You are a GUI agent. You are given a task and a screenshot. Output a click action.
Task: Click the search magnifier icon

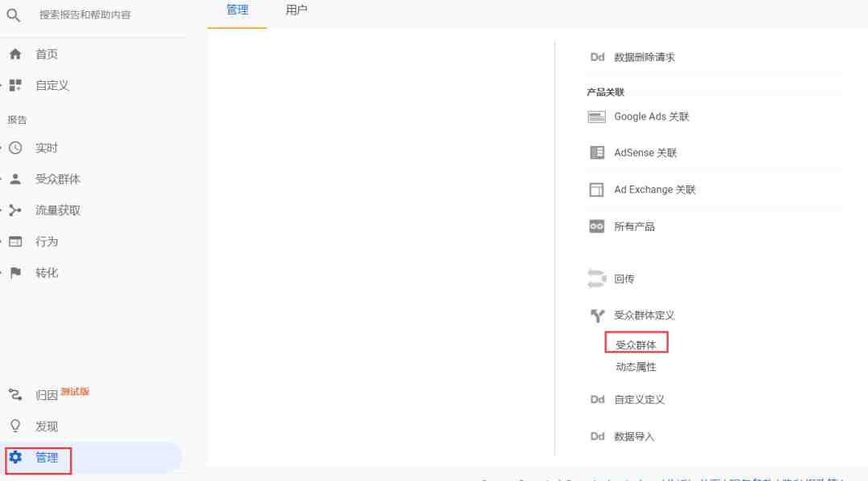point(14,15)
